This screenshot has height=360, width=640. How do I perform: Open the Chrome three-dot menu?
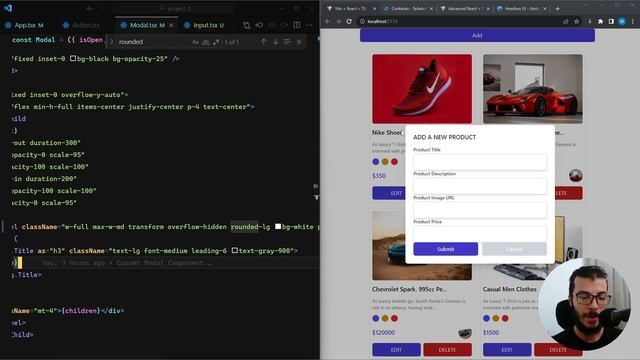(x=633, y=21)
